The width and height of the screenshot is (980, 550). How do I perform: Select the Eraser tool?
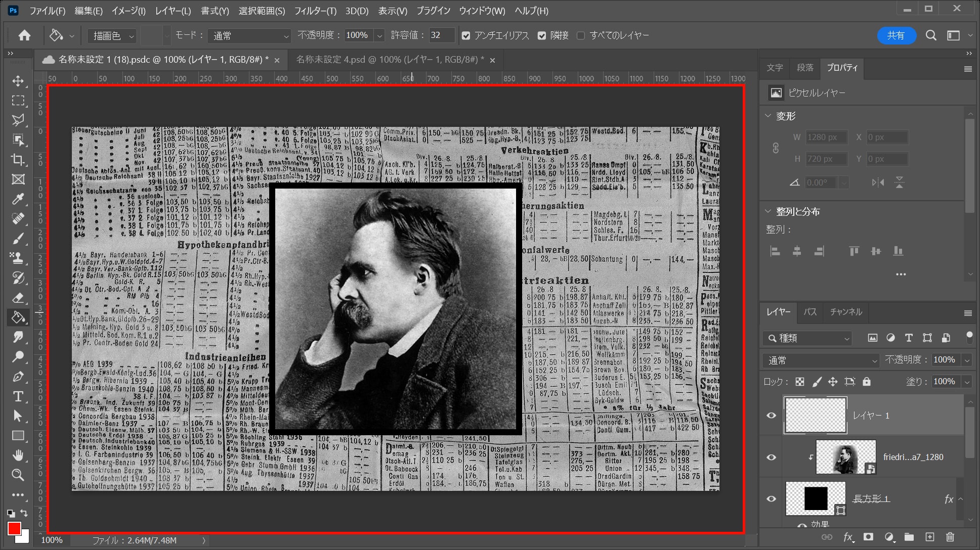point(18,298)
